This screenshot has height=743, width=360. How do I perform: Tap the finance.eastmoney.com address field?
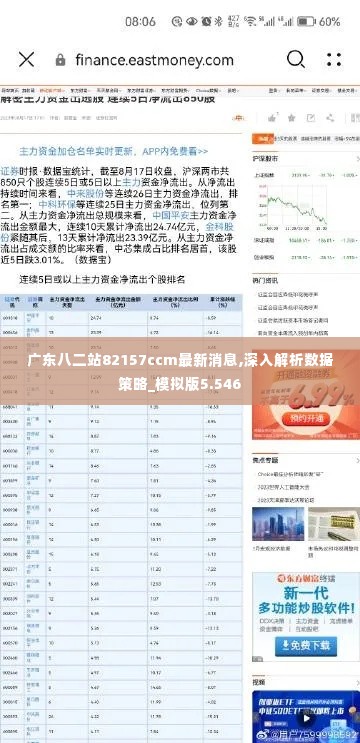[154, 60]
